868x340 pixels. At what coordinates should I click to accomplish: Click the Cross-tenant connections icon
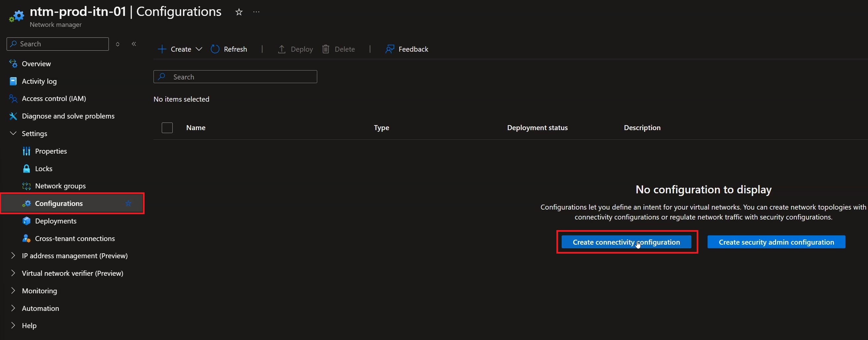tap(26, 238)
